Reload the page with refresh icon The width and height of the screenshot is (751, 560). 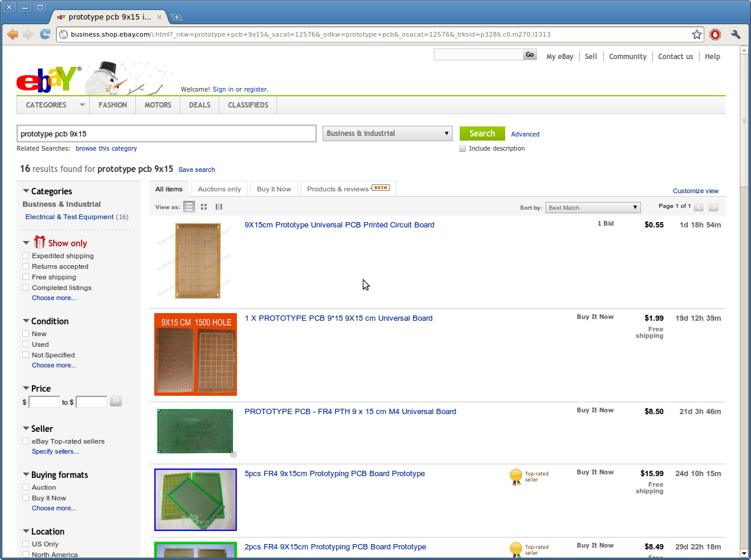[x=45, y=34]
